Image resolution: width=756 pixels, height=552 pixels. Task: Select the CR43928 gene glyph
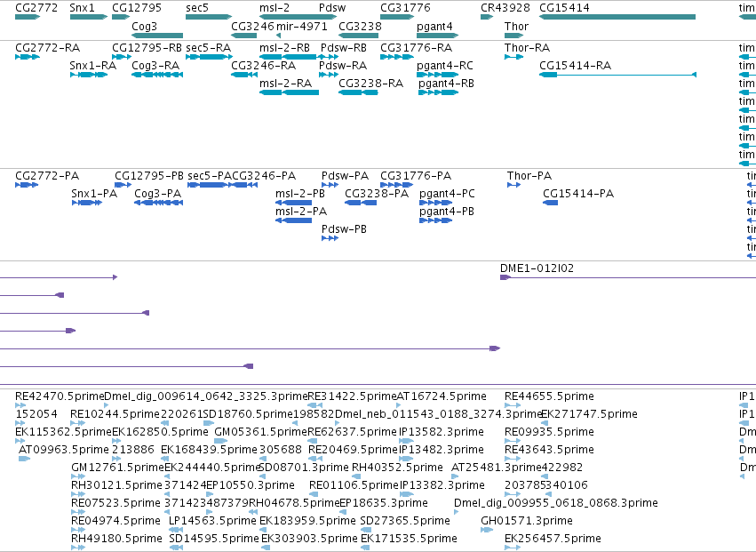487,17
